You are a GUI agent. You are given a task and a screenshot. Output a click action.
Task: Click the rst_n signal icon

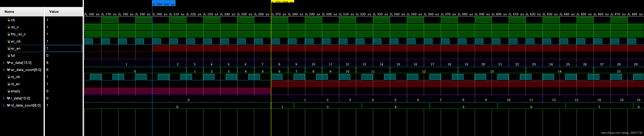(x=8, y=27)
